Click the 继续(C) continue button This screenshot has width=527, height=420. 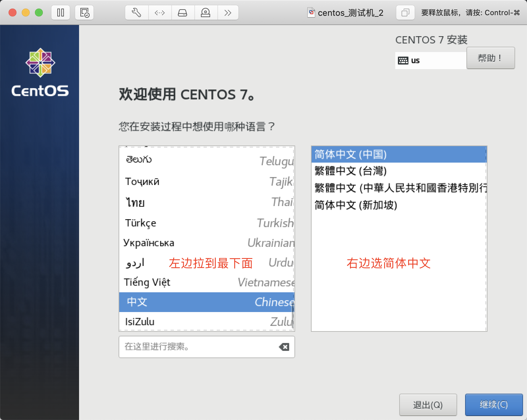tap(494, 405)
